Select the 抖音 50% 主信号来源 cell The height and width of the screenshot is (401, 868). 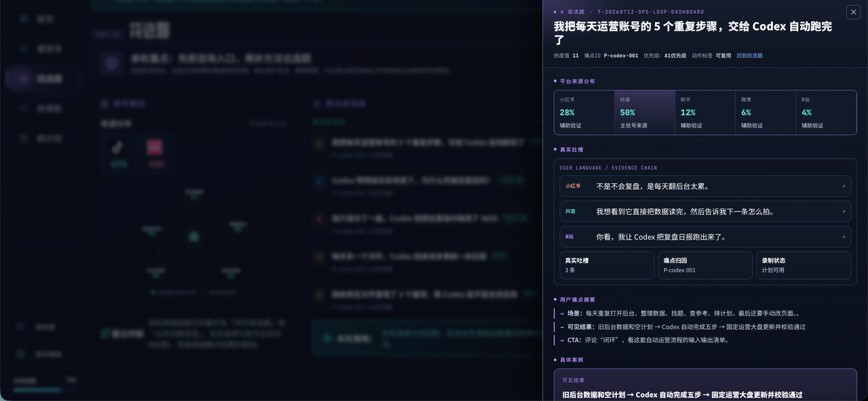[645, 113]
